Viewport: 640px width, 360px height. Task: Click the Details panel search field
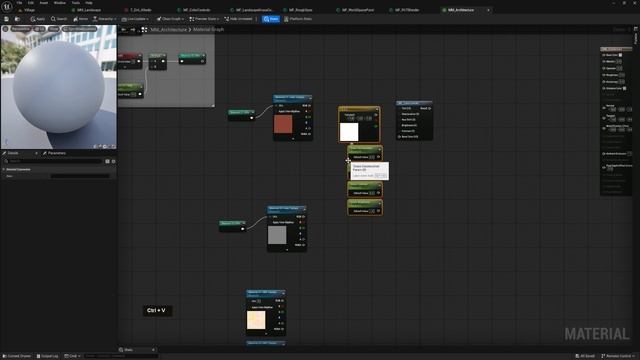(53, 161)
